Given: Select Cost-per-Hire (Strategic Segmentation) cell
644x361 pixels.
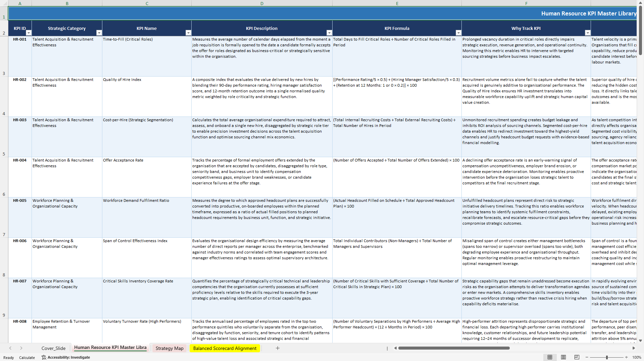Looking at the screenshot, I should [x=147, y=137].
